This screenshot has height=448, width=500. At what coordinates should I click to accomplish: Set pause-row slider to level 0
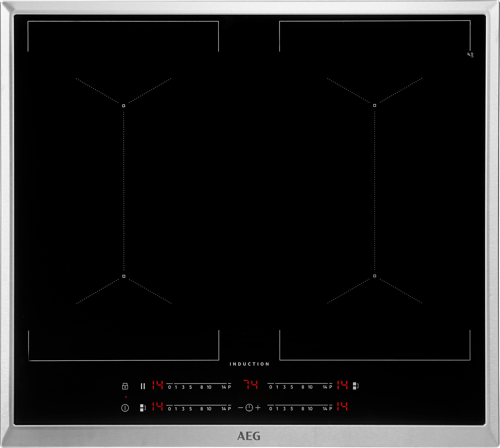pyautogui.click(x=169, y=387)
